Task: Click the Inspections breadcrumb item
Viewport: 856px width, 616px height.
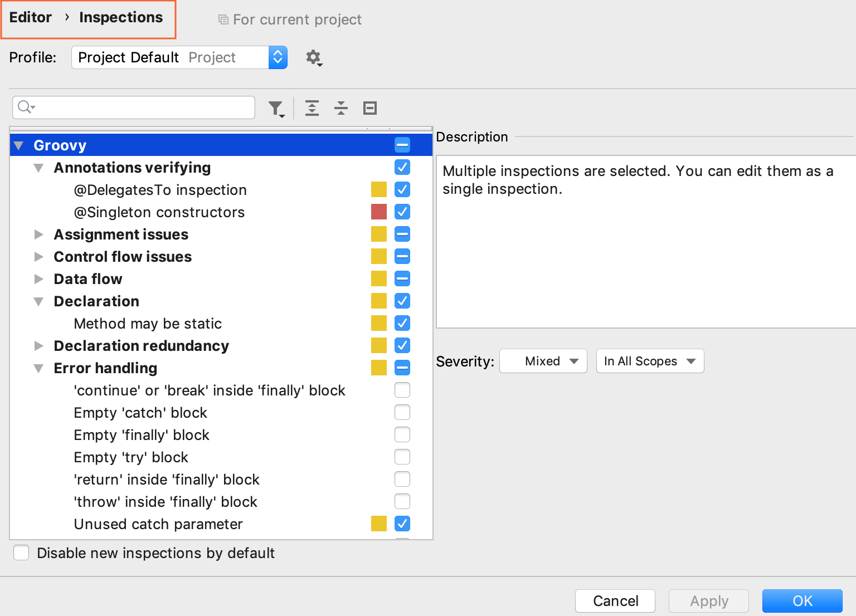Action: pyautogui.click(x=120, y=17)
